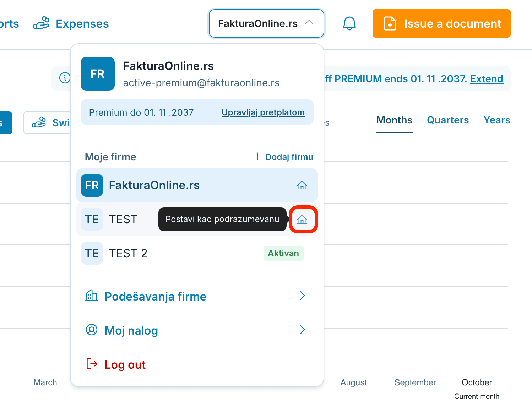Click the March chart axis label
This screenshot has height=413, width=532.
pos(45,382)
